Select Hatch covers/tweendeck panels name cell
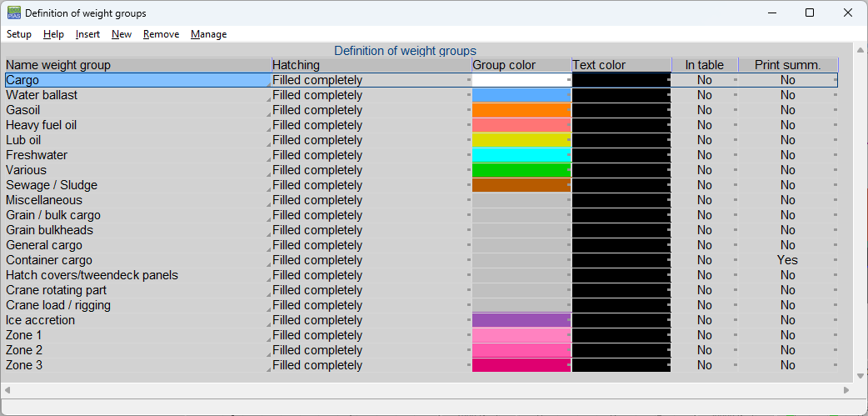 pos(138,275)
